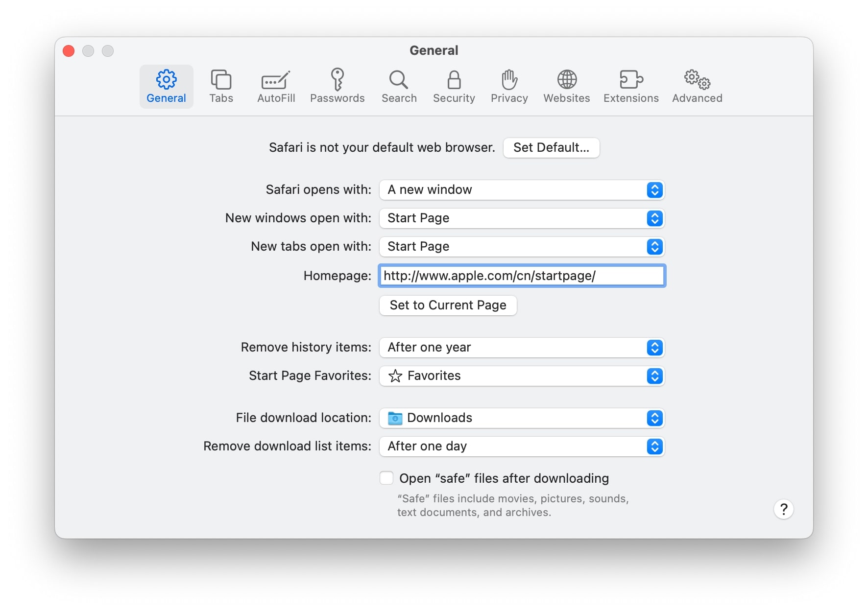Image resolution: width=868 pixels, height=611 pixels.
Task: Open 'New windows open with' dropdown
Action: click(522, 218)
